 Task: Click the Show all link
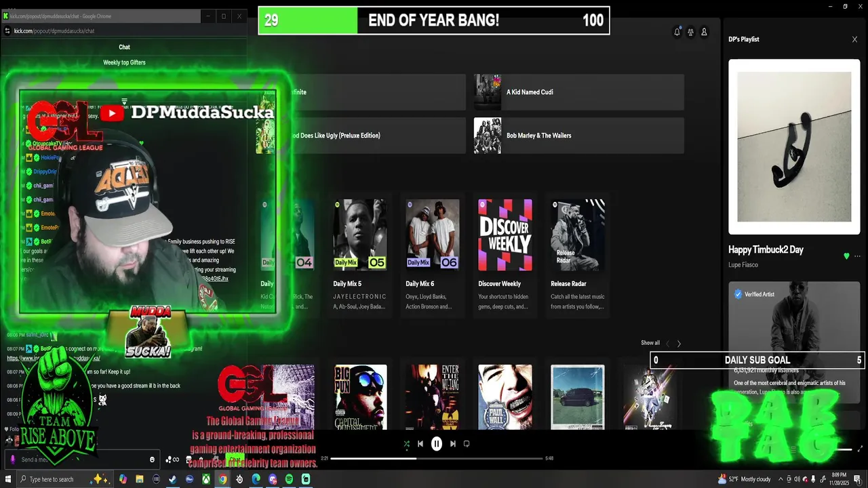click(650, 343)
